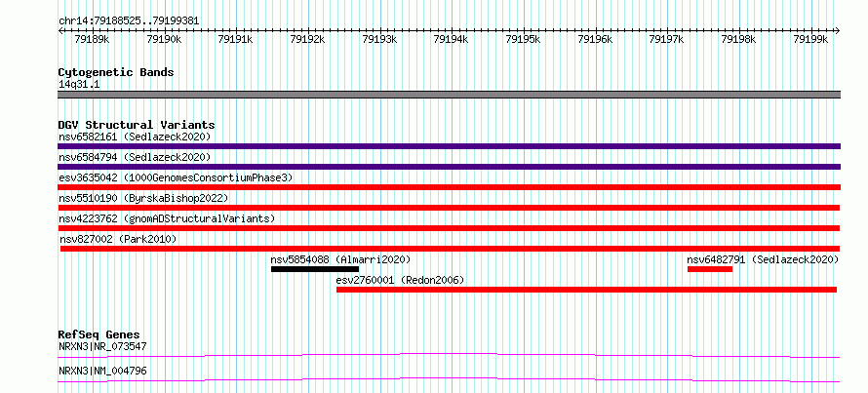Open esv3635042 (1000GenomesConsortiumPhase3) label
This screenshot has width=868, height=393.
176,177
